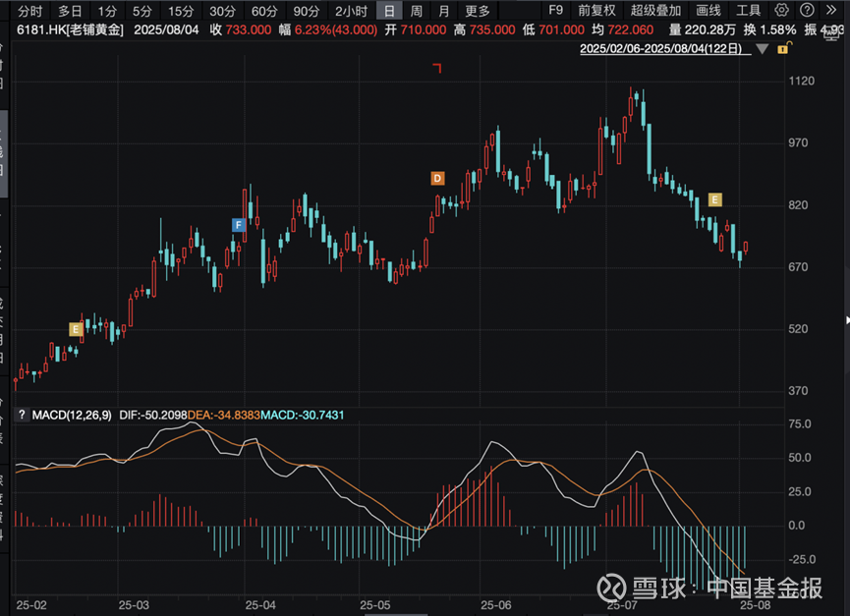Switch to the 多日 multi-day tab
The height and width of the screenshot is (616, 850).
coord(70,11)
